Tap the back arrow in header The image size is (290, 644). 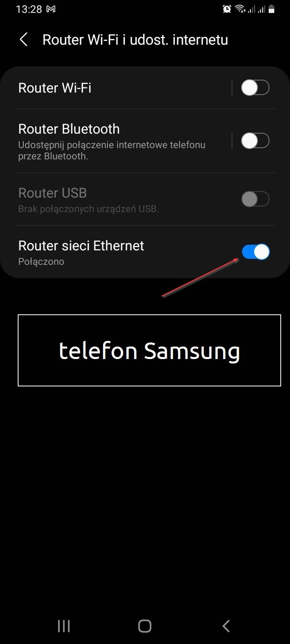[24, 39]
